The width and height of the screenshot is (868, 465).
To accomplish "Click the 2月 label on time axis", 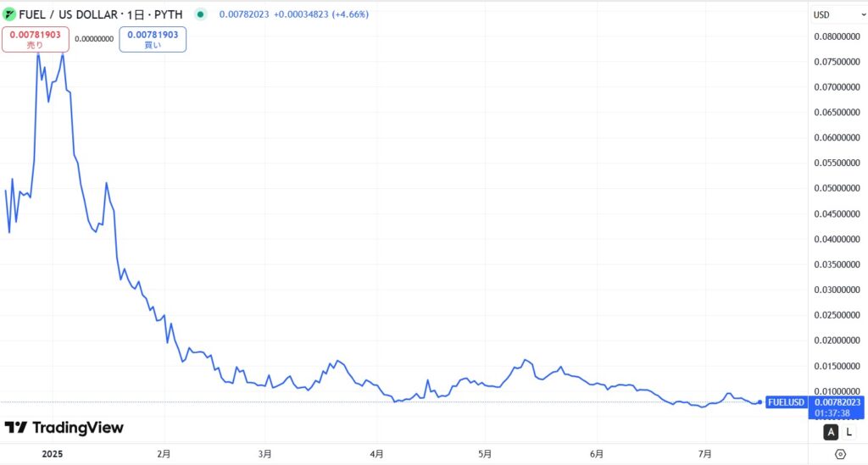I will tap(164, 454).
